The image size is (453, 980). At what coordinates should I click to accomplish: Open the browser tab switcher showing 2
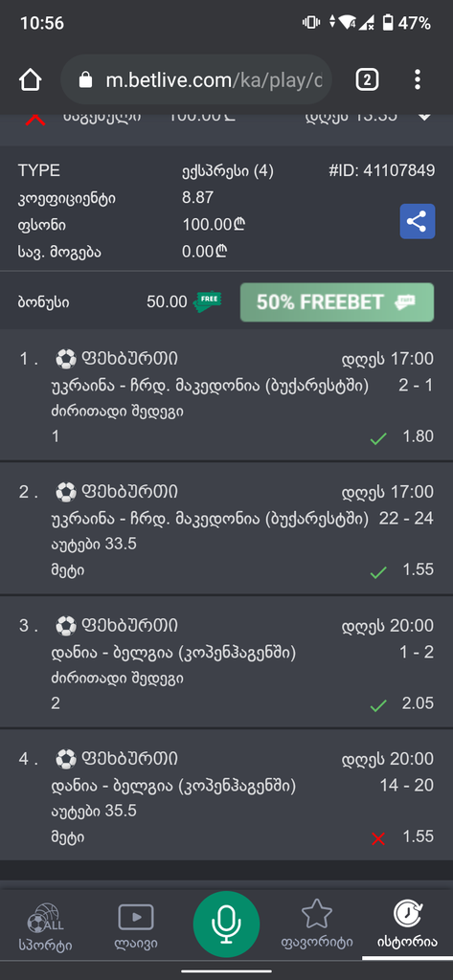[x=367, y=80]
